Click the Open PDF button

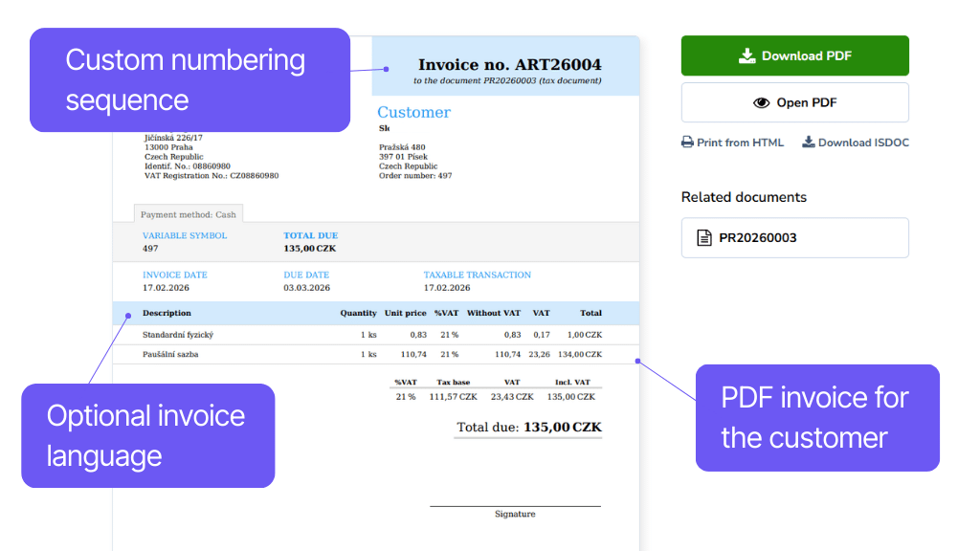pyautogui.click(x=795, y=102)
